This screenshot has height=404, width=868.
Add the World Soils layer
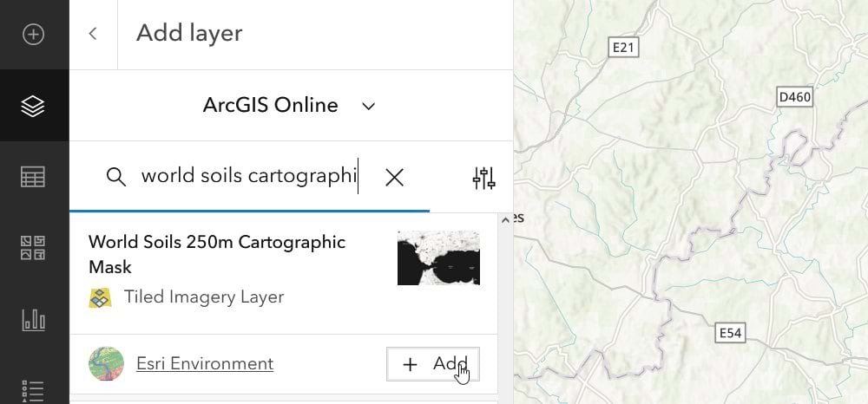tap(432, 364)
